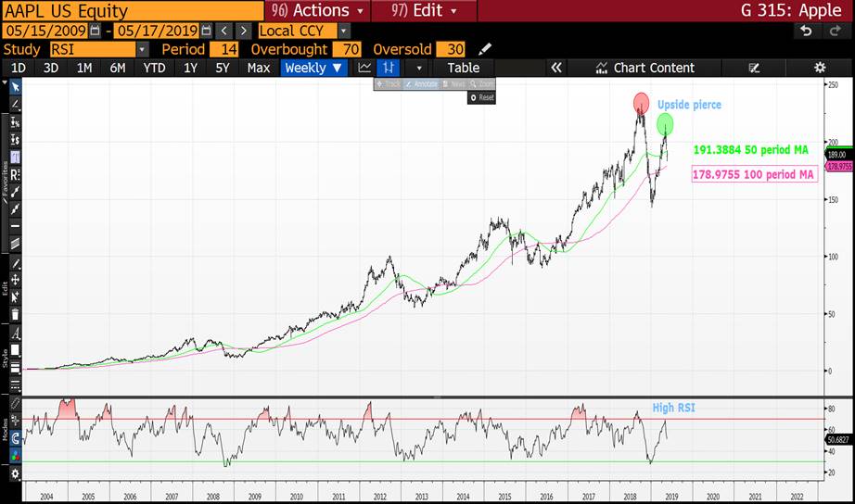The image size is (855, 504).
Task: Open the Weekly periodicity dropdown
Action: click(313, 68)
